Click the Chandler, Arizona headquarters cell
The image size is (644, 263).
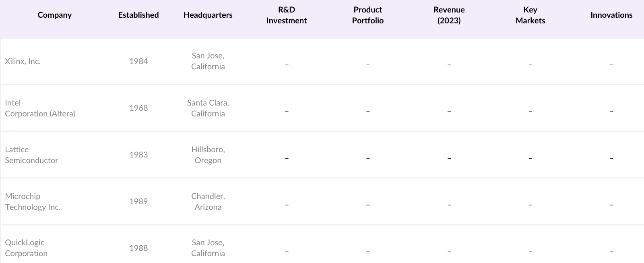click(x=208, y=201)
